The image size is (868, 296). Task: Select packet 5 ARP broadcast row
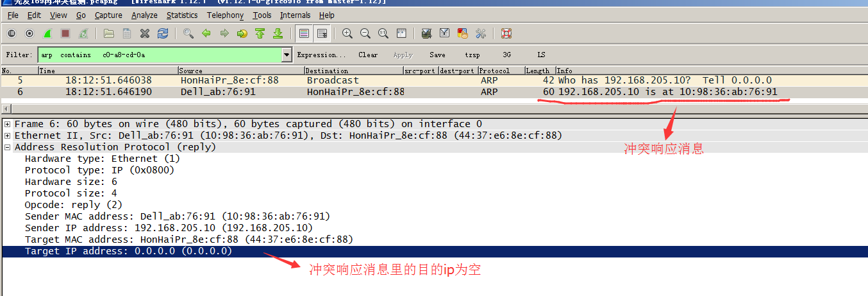pyautogui.click(x=434, y=80)
